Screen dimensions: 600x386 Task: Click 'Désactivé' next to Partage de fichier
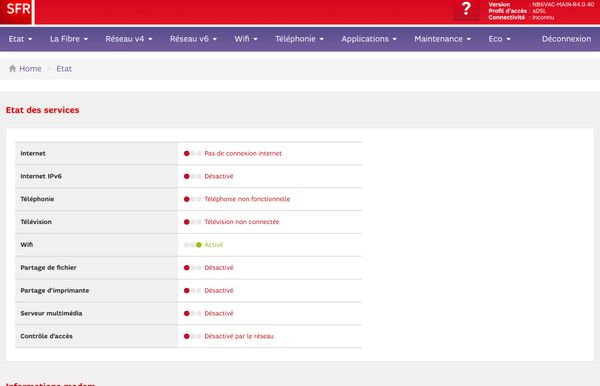(x=219, y=268)
